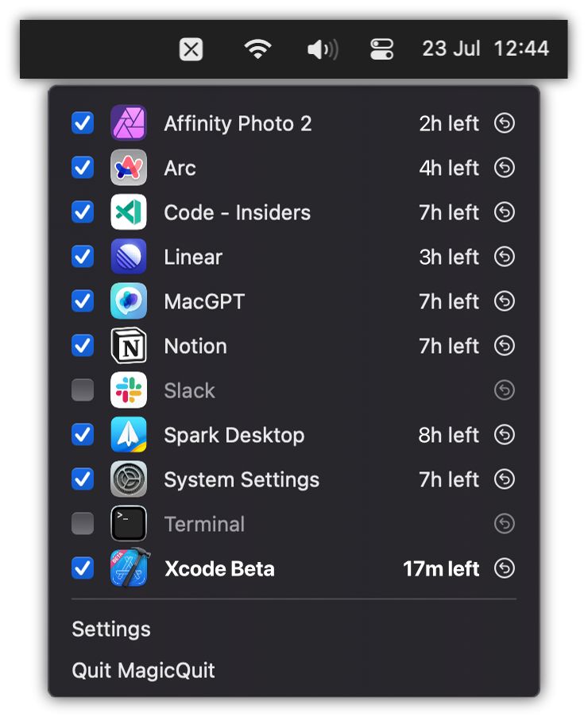
Task: Click the MacGPT app icon
Action: tap(129, 301)
